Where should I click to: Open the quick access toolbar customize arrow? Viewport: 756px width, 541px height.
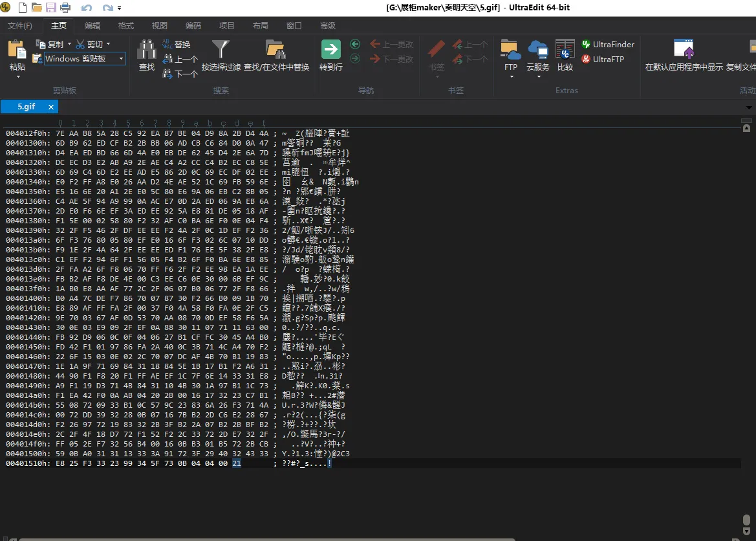click(119, 8)
